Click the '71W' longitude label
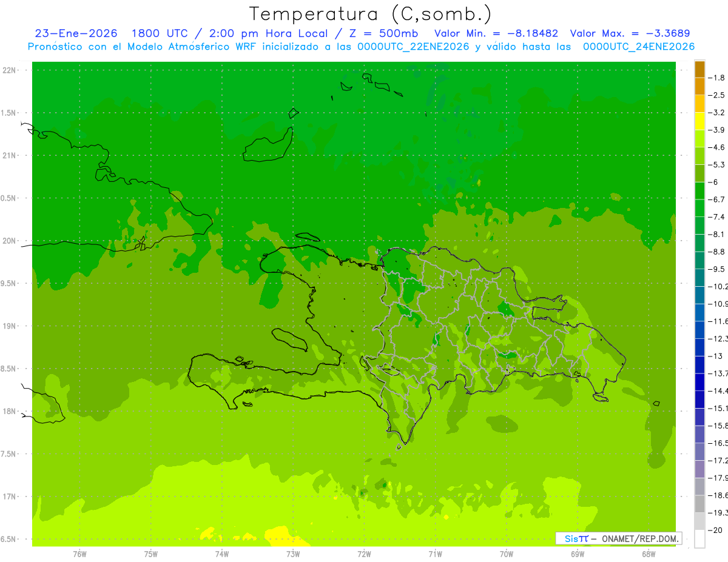The height and width of the screenshot is (562, 728). pyautogui.click(x=435, y=554)
